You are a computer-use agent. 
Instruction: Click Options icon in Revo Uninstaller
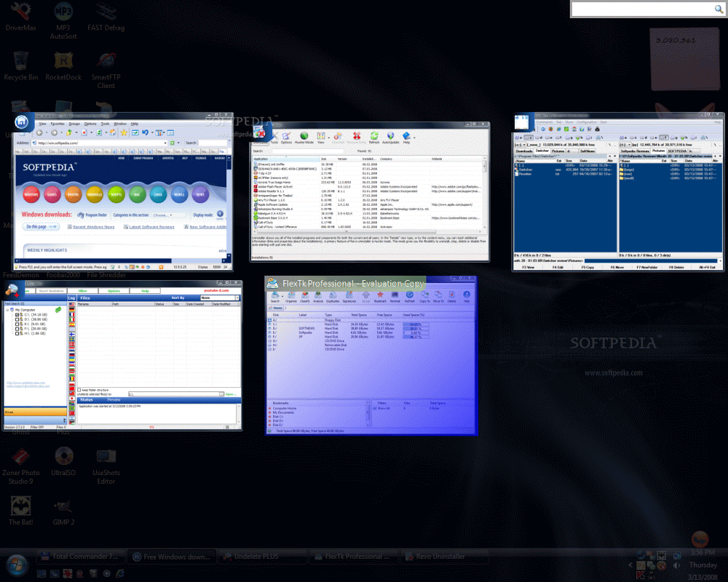(x=286, y=137)
